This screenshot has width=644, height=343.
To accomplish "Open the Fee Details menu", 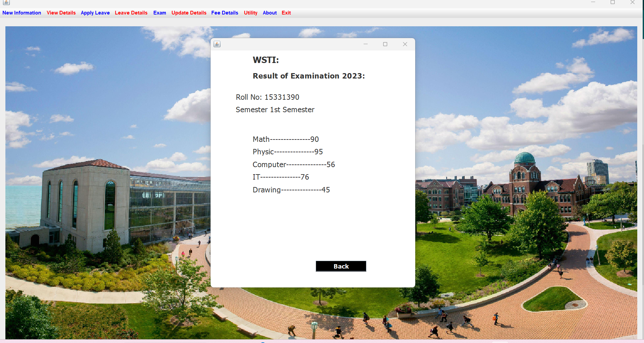I will pos(224,13).
